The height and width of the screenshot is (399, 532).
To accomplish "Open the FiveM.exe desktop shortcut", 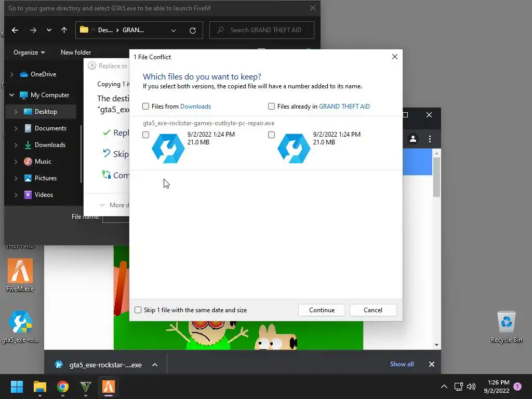I will click(20, 275).
